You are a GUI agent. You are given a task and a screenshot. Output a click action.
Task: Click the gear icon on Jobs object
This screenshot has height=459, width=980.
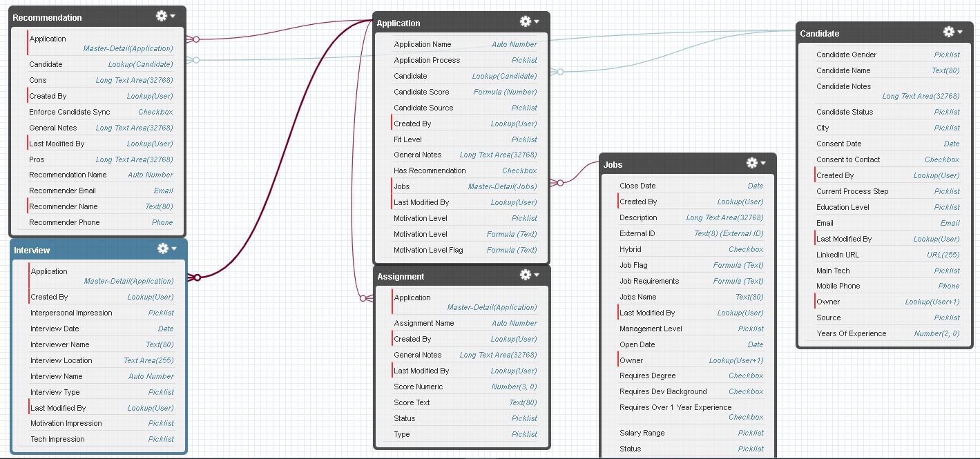tap(756, 164)
